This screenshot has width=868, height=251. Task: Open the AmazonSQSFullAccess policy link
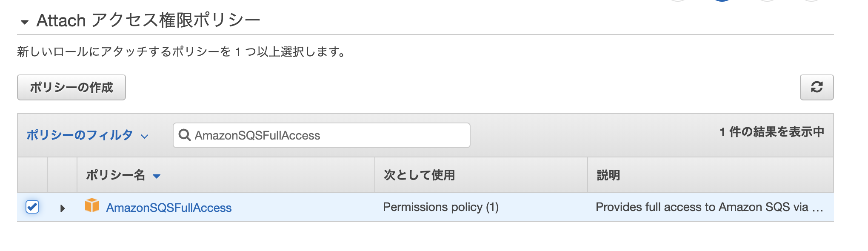point(169,208)
